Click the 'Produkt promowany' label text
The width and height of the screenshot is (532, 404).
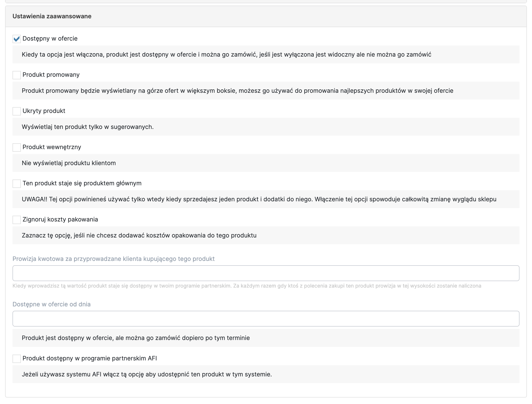click(51, 75)
